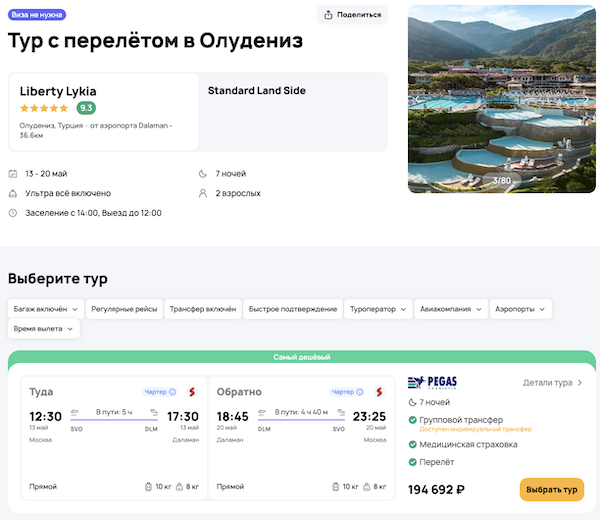
Task: Click the info icon next to return Чартер
Action: pyautogui.click(x=361, y=392)
